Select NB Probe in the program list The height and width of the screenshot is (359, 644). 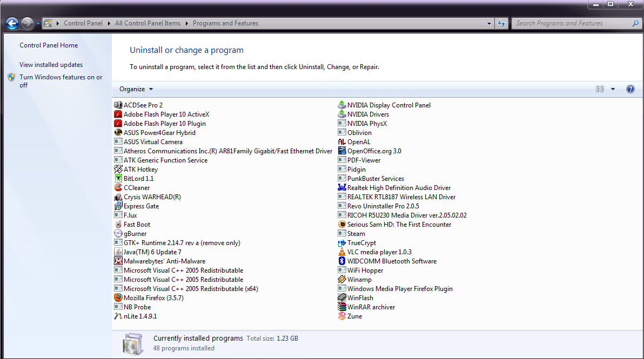click(x=133, y=307)
